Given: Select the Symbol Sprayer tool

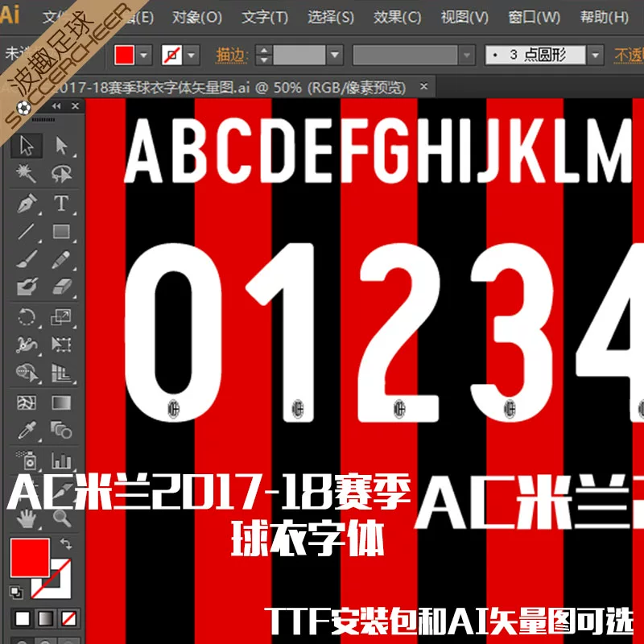Looking at the screenshot, I should point(27,460).
